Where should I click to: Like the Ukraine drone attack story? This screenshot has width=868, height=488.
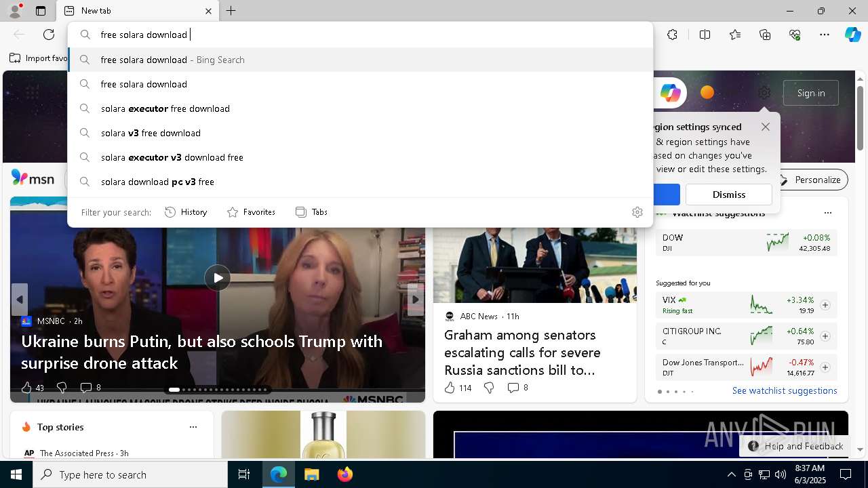32,388
